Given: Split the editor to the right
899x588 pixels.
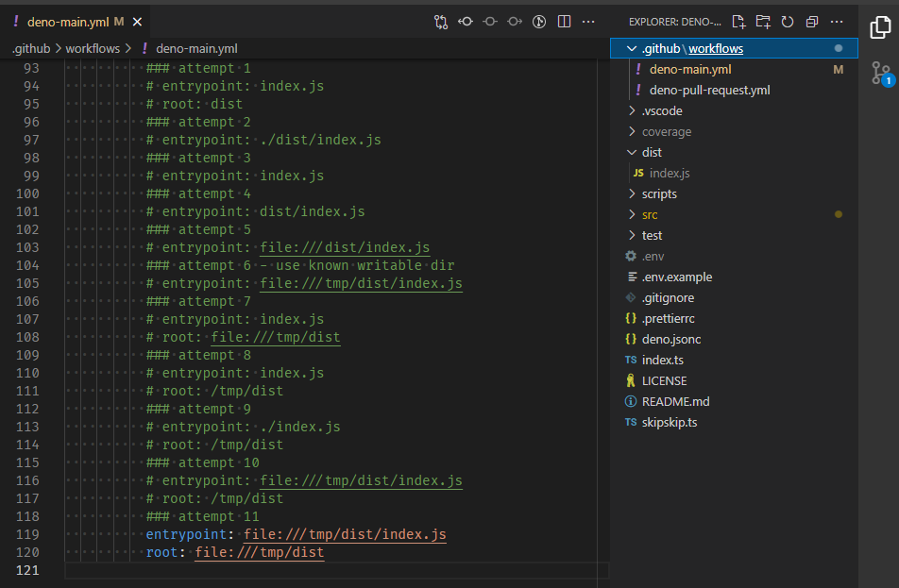Looking at the screenshot, I should click(x=564, y=22).
